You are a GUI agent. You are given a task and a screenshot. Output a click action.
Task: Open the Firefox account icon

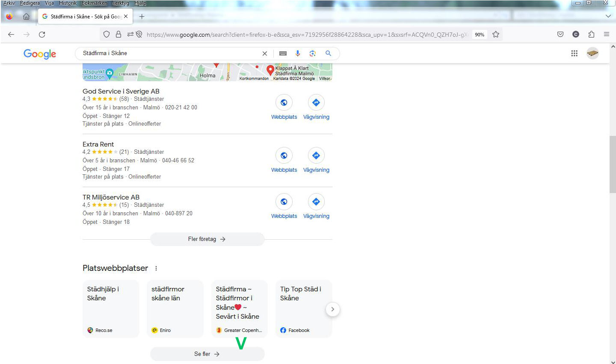pos(576,35)
